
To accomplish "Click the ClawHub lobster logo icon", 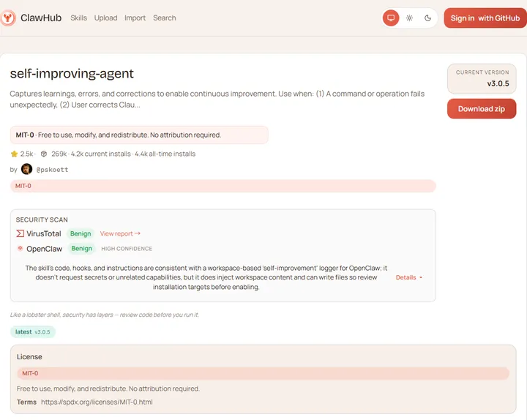I will pyautogui.click(x=8, y=18).
